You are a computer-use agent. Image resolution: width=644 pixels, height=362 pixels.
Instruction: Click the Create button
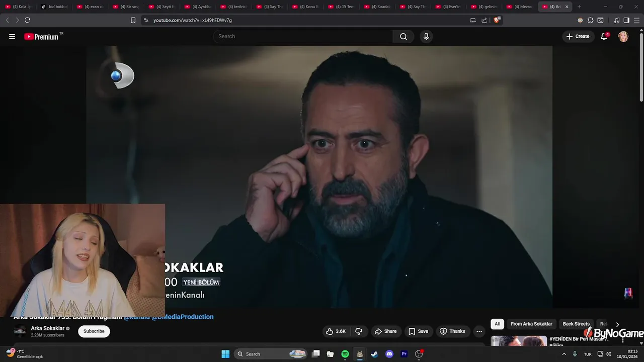click(x=578, y=36)
